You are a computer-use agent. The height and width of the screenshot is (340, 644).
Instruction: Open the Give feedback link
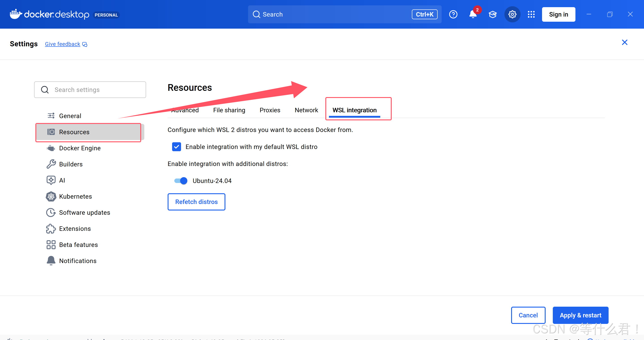coord(63,44)
